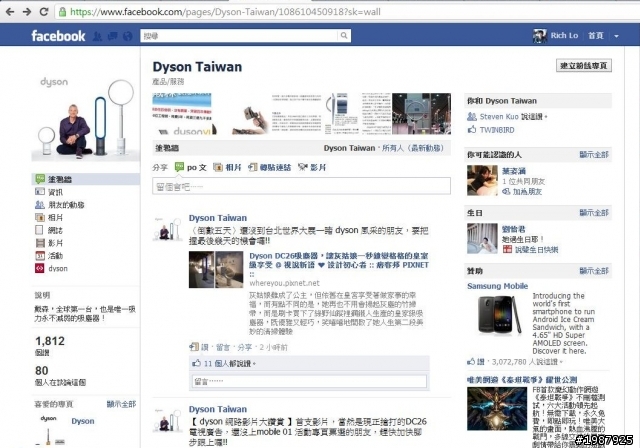Select photo share option

pos(227,167)
